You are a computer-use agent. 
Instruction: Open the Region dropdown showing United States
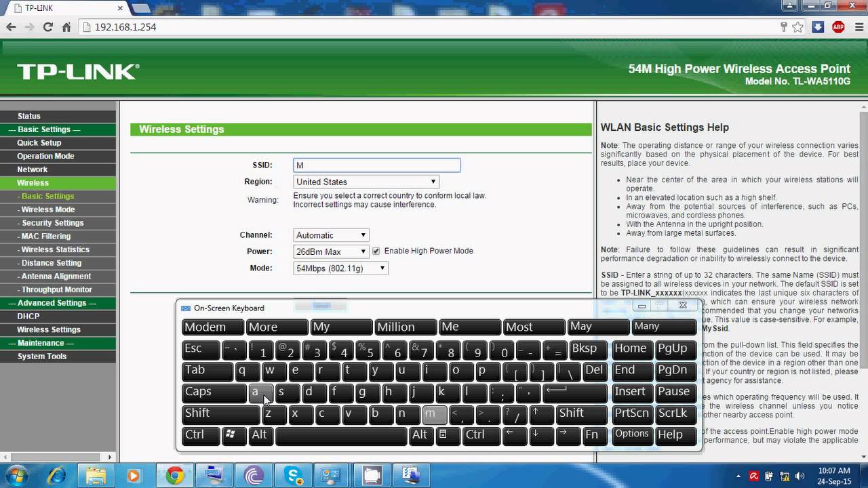[x=366, y=182]
